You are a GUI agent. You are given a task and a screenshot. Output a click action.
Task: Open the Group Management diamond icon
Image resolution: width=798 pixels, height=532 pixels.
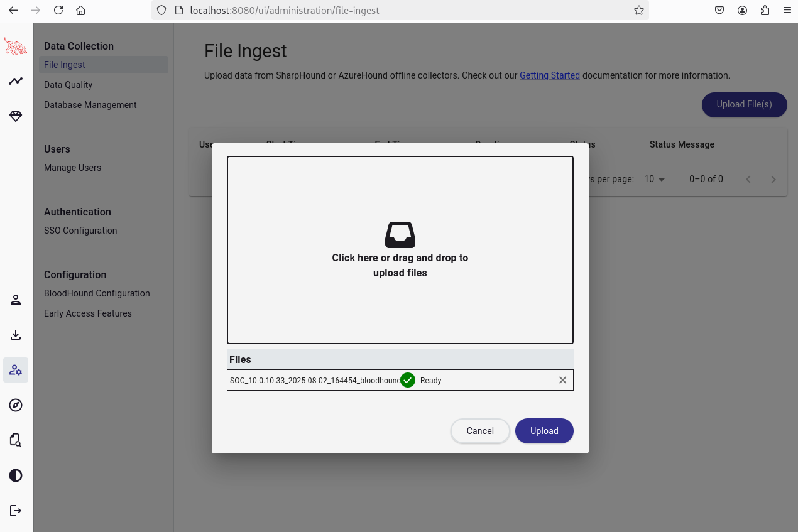point(16,116)
